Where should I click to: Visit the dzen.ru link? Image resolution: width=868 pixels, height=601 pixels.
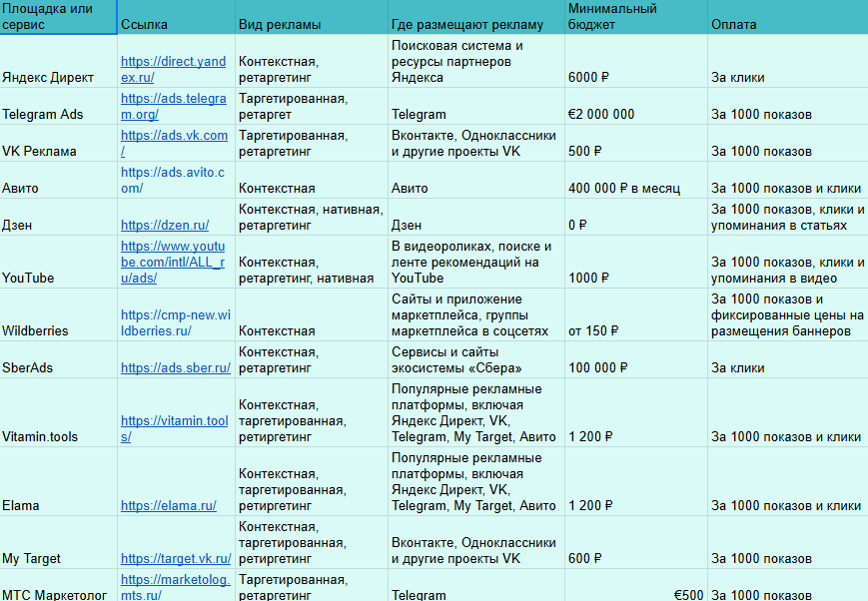(165, 226)
